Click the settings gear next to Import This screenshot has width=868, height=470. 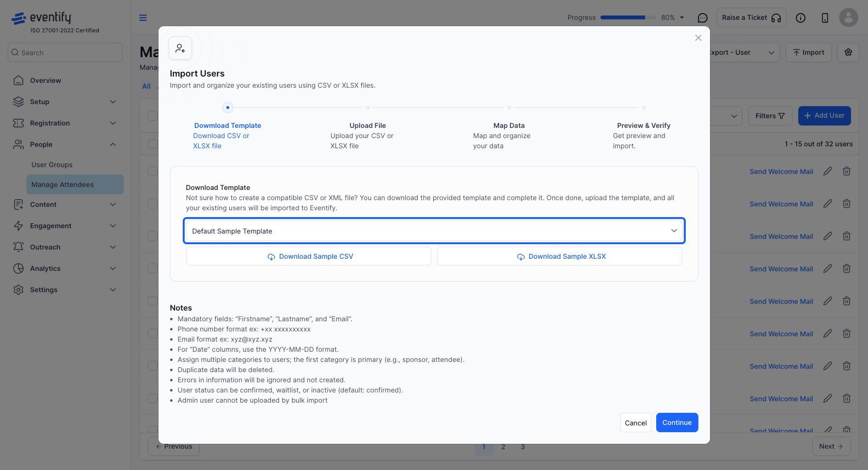[x=848, y=52]
